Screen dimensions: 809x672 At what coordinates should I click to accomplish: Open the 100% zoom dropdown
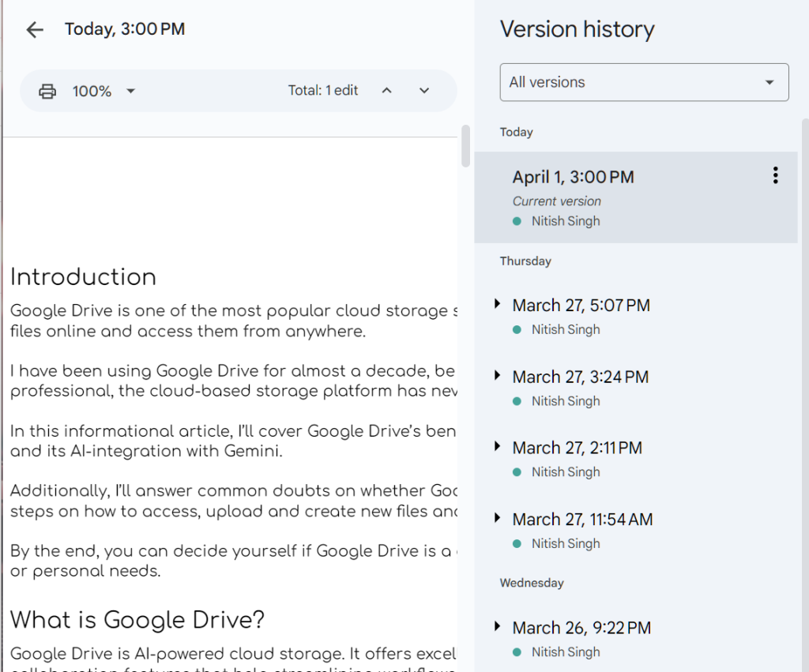pyautogui.click(x=103, y=92)
